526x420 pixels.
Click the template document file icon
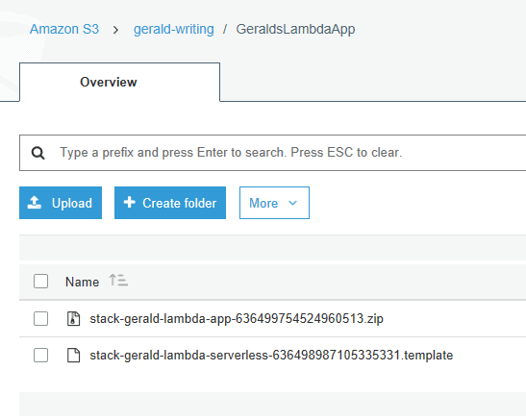pos(73,356)
